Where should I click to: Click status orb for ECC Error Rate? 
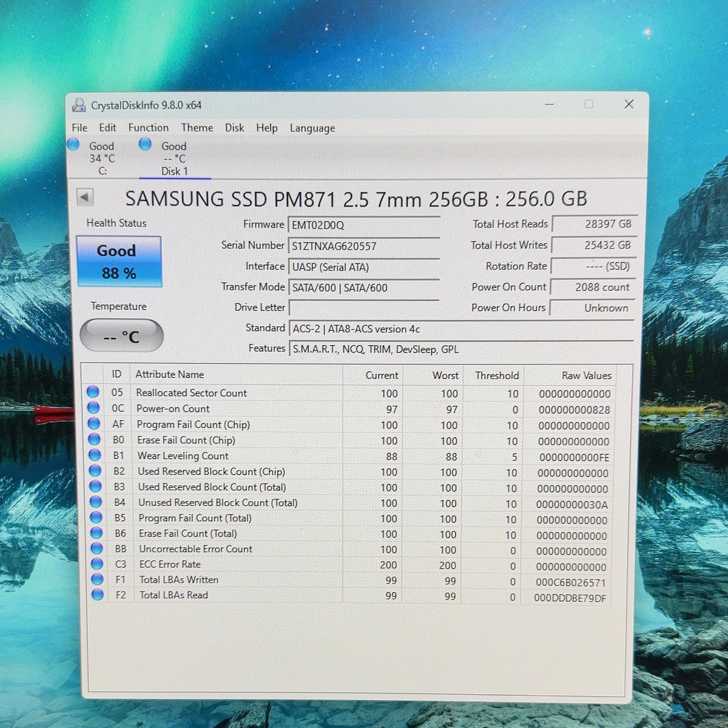(x=97, y=564)
